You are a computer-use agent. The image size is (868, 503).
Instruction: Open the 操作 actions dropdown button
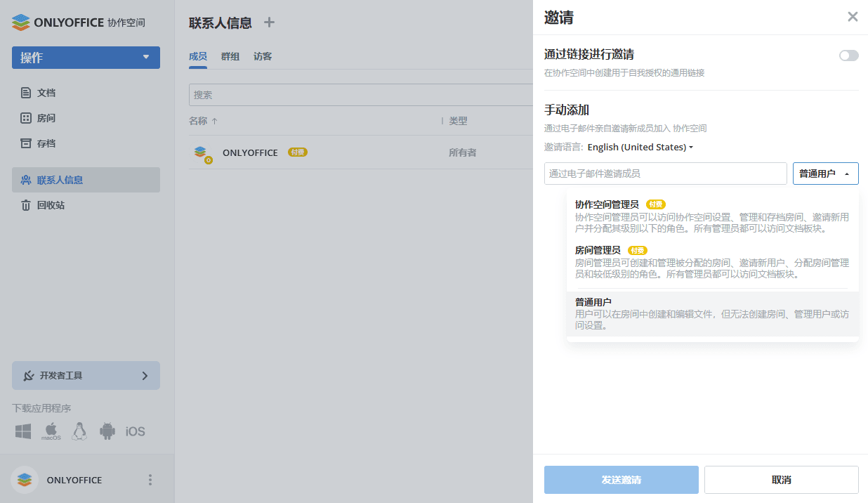click(86, 58)
